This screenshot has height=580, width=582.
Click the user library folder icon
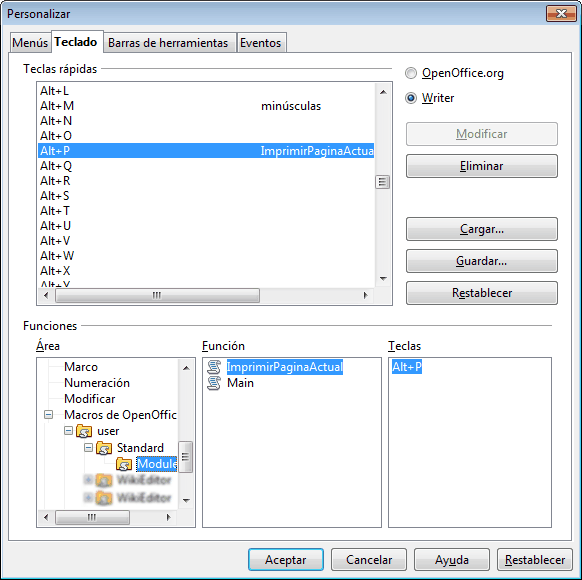(x=84, y=431)
